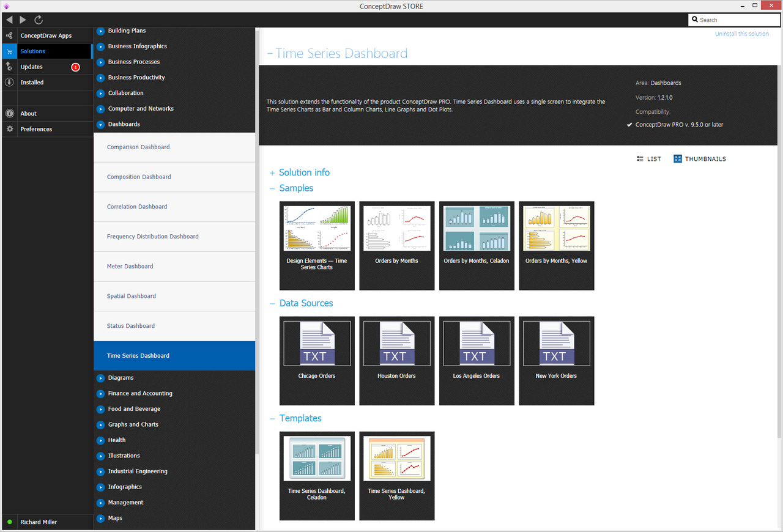Expand the Diagrams category
Screen dimensions: 783x532
(x=101, y=378)
